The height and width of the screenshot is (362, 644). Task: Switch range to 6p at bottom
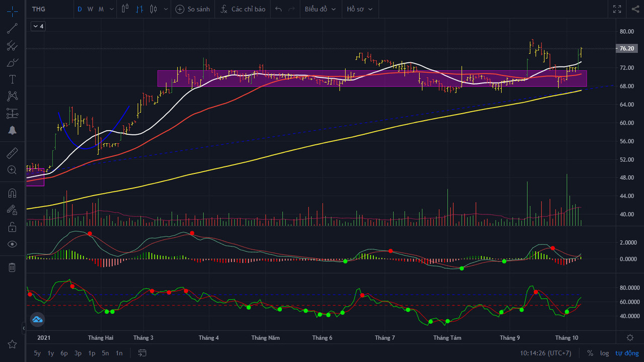(64, 353)
